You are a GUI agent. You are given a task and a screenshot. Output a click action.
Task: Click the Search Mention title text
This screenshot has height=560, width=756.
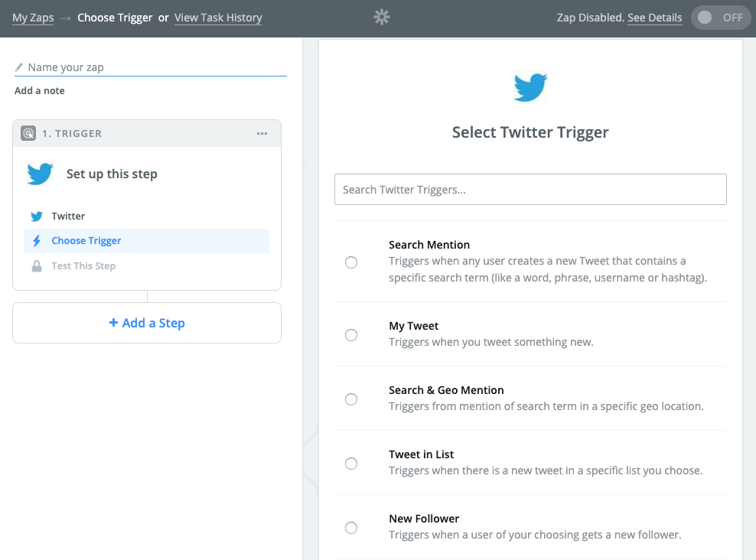pyautogui.click(x=429, y=245)
